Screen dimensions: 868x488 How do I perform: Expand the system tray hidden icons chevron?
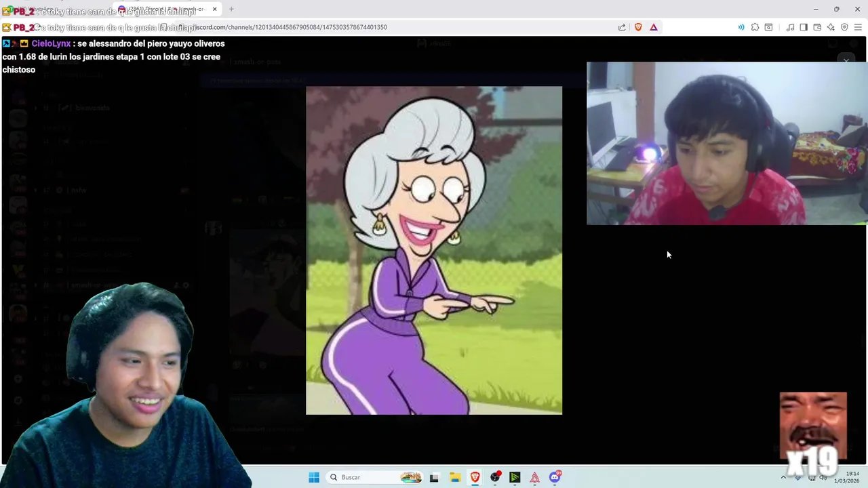(783, 477)
